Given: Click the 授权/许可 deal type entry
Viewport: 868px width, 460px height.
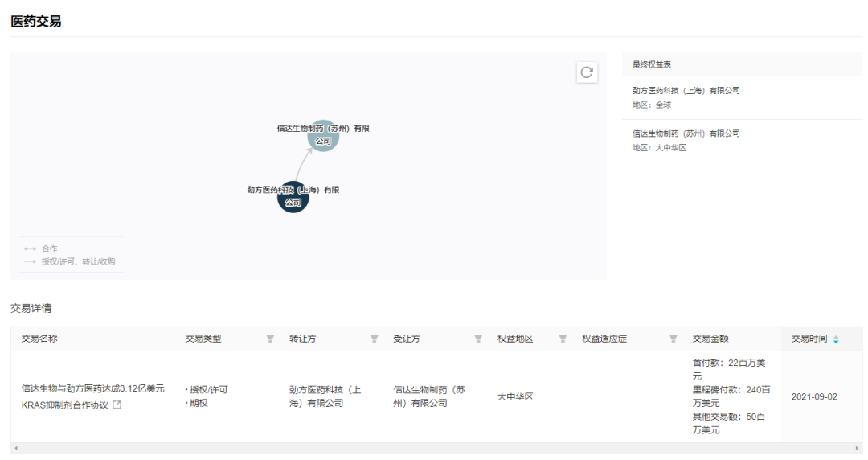Looking at the screenshot, I should pyautogui.click(x=209, y=389).
